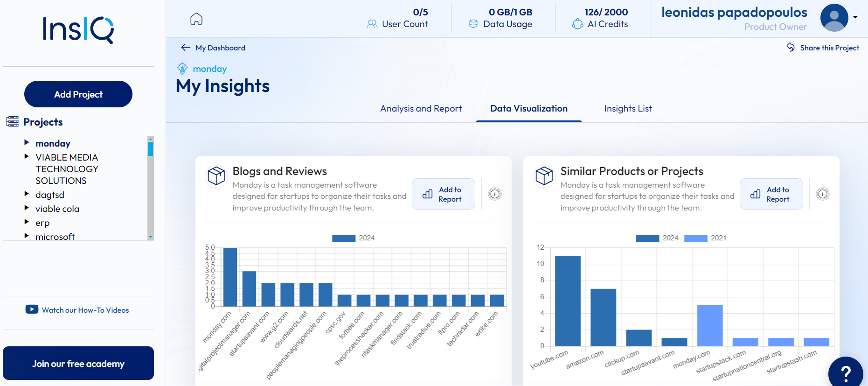Screen dimensions: 868x386
Task: Switch to Insights List tab
Action: coord(628,108)
